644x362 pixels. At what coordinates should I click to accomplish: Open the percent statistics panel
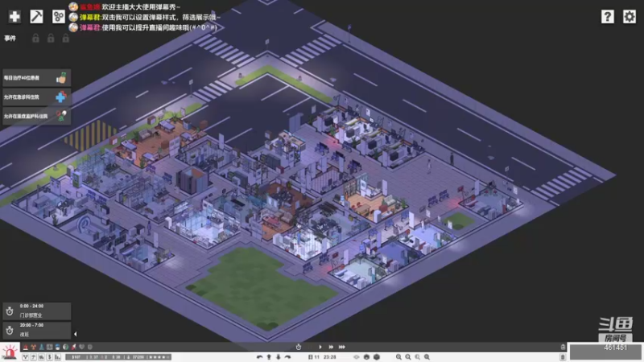point(41,357)
